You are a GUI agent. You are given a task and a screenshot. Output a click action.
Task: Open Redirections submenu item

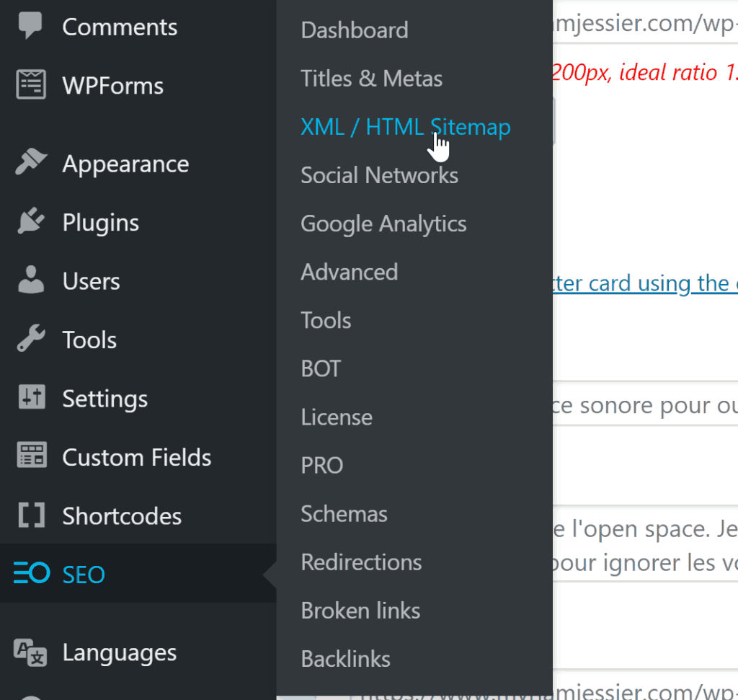pyautogui.click(x=361, y=562)
